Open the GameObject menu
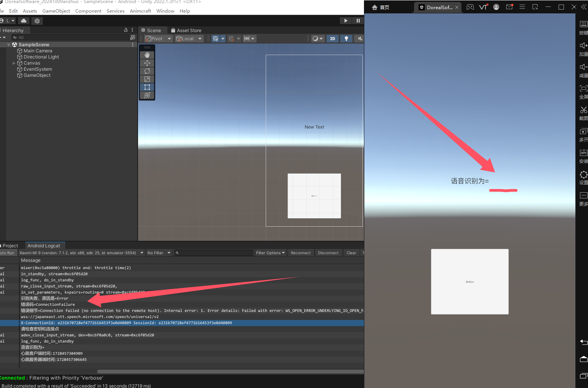 pos(56,11)
